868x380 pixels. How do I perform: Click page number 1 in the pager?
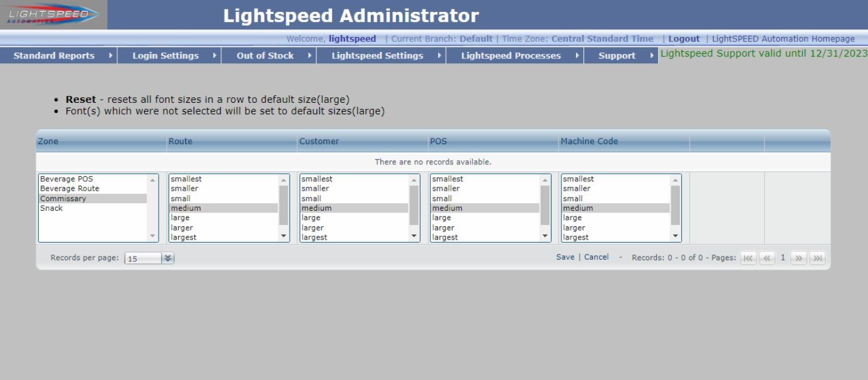tap(783, 258)
